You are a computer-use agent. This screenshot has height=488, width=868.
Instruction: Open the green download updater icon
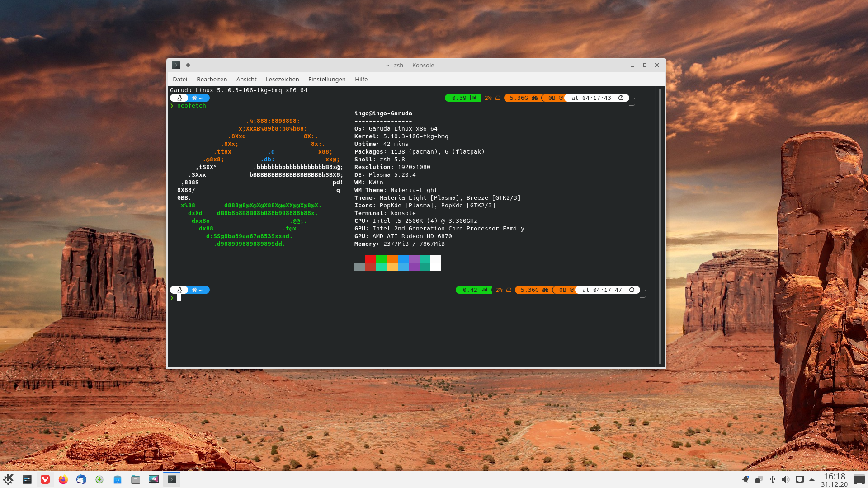pos(99,479)
